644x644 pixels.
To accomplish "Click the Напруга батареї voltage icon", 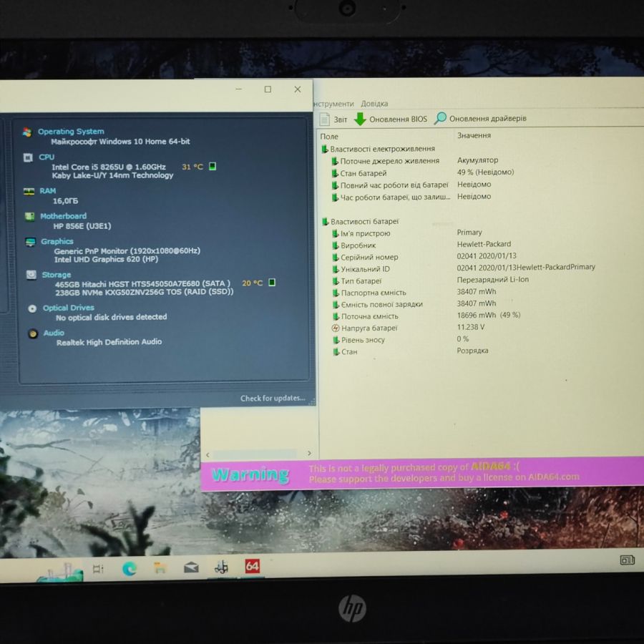I will click(x=336, y=328).
